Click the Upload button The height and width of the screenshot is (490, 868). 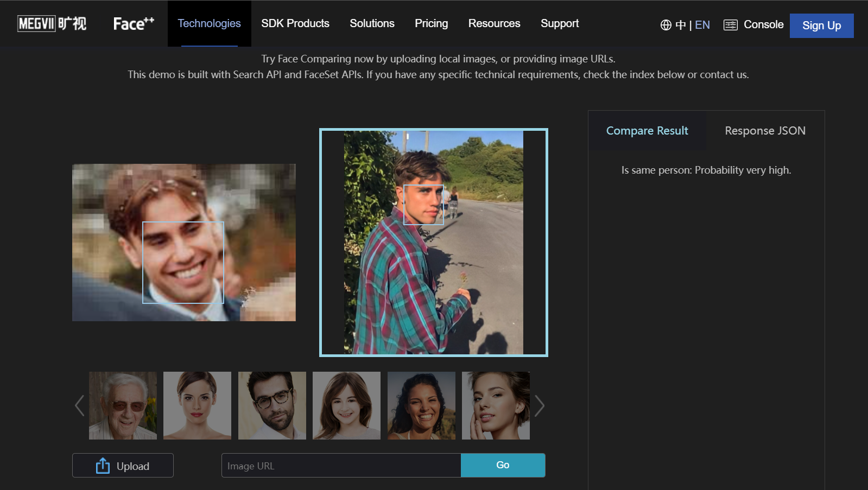123,466
